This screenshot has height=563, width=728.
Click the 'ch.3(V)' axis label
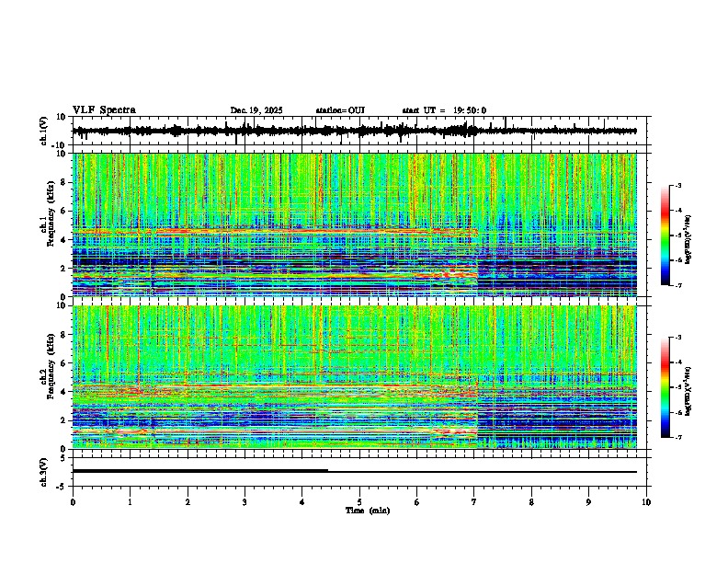44,473
